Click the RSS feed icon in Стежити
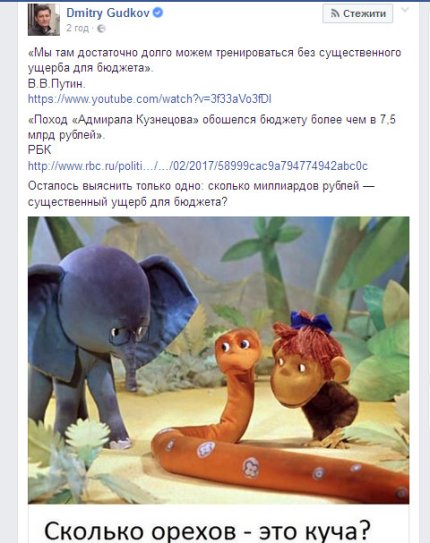430x543 pixels. 335,14
